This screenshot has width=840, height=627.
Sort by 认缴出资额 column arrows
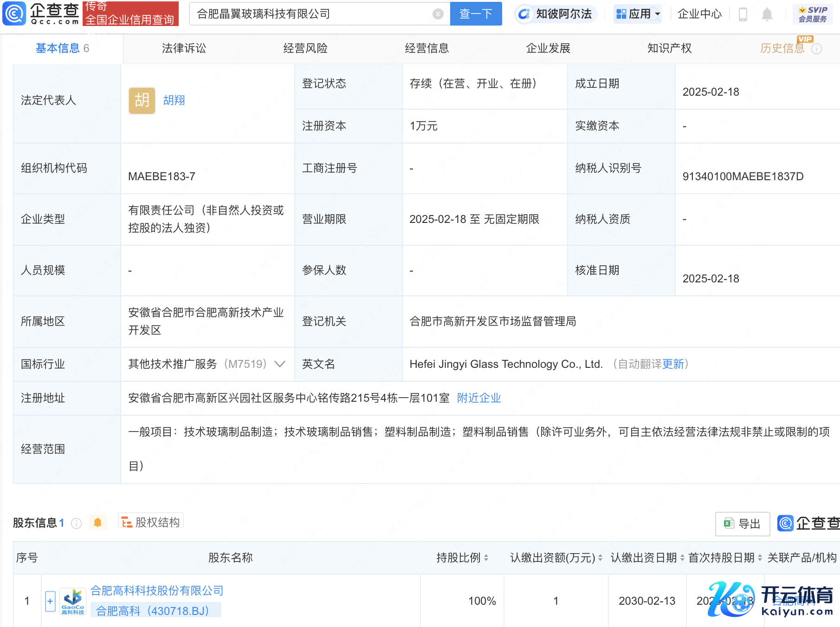pos(600,558)
